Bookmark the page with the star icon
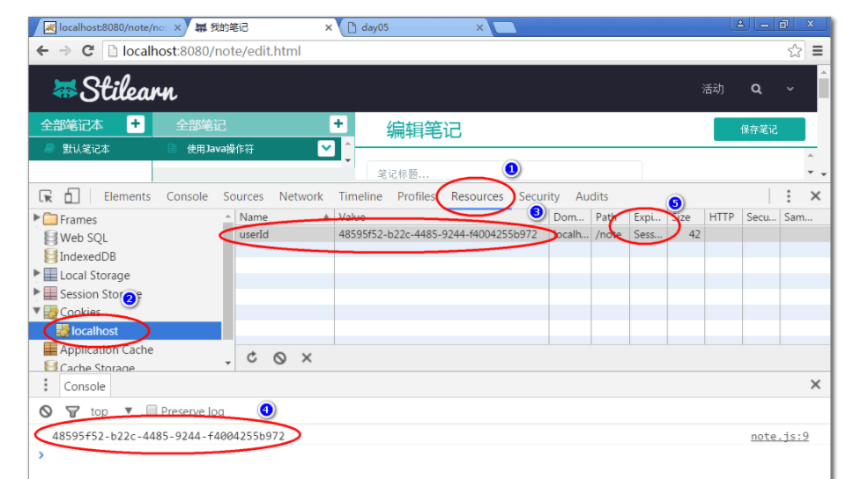 tap(794, 51)
